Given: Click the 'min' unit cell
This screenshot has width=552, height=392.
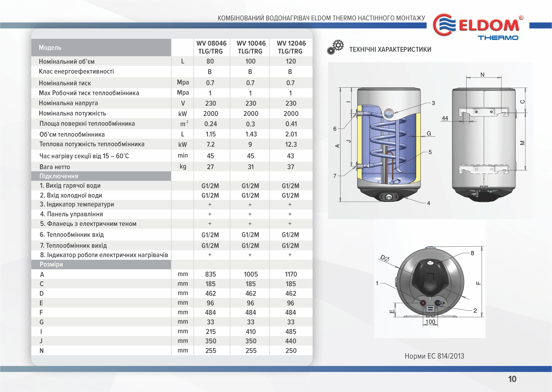Looking at the screenshot, I should tap(183, 155).
